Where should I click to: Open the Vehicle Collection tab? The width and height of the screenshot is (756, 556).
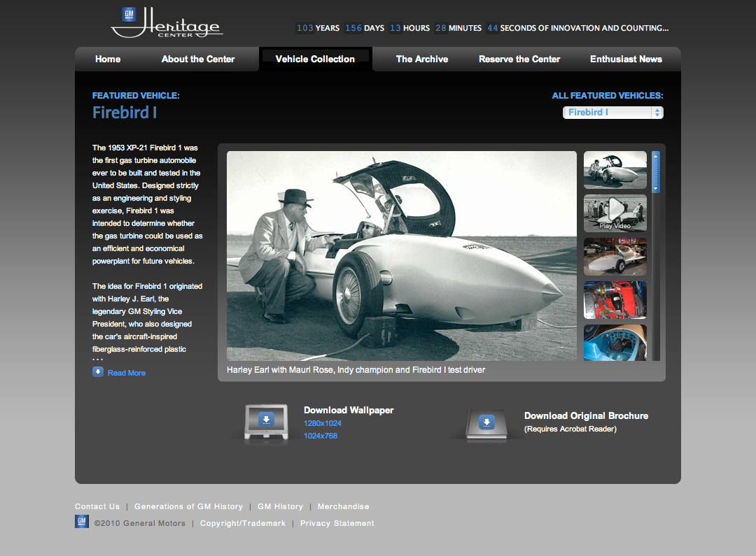[315, 59]
